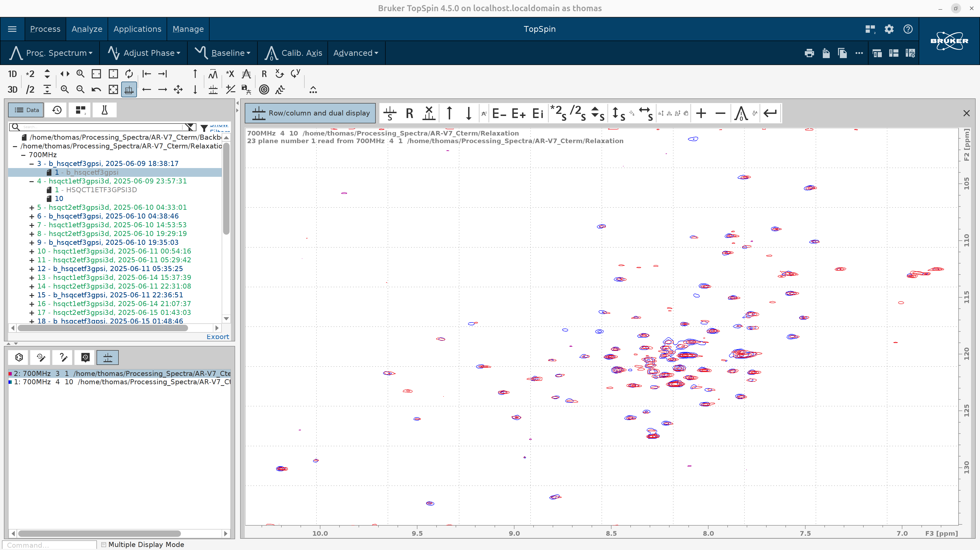
Task: Click the 1D display mode icon
Action: point(12,74)
